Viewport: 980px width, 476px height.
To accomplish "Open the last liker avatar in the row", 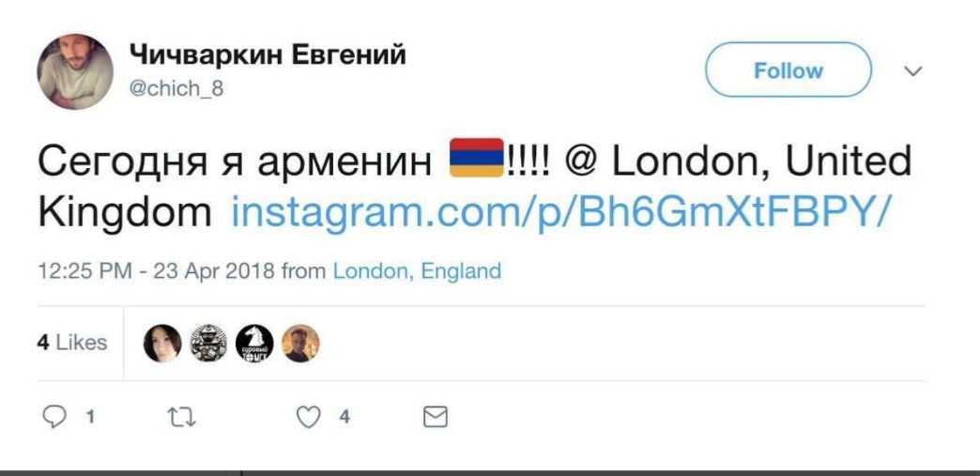I will point(300,344).
